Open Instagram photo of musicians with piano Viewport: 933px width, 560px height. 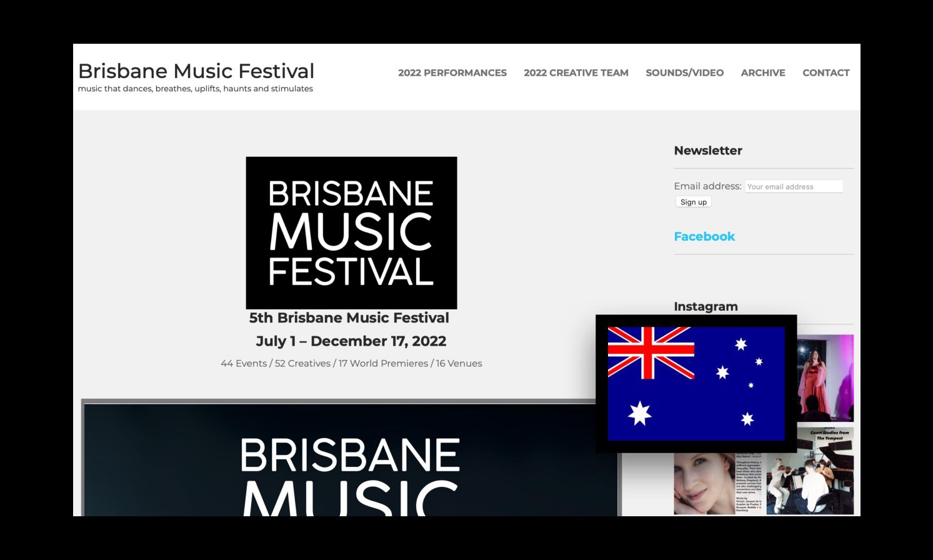pos(810,471)
